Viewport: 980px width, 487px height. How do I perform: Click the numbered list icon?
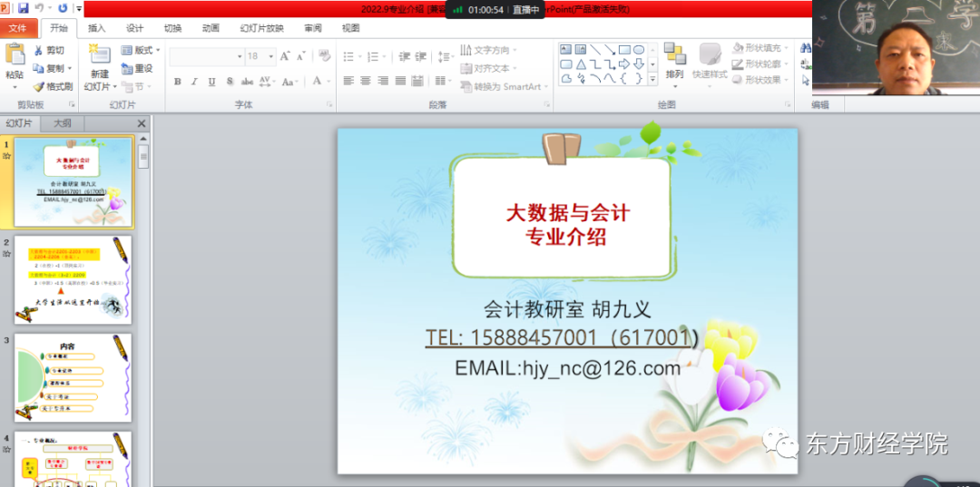373,56
